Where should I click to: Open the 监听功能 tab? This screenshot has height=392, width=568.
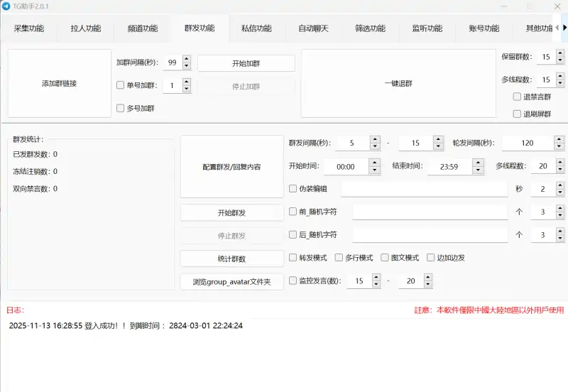click(x=427, y=28)
